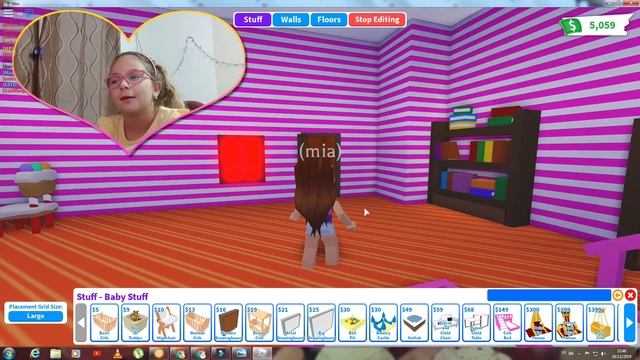The image size is (640, 360).
Task: Open the Stuff tab
Action: [253, 19]
